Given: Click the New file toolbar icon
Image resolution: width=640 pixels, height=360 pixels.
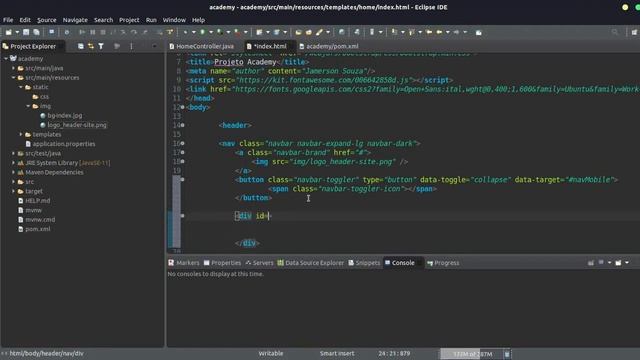Looking at the screenshot, I should click(9, 32).
